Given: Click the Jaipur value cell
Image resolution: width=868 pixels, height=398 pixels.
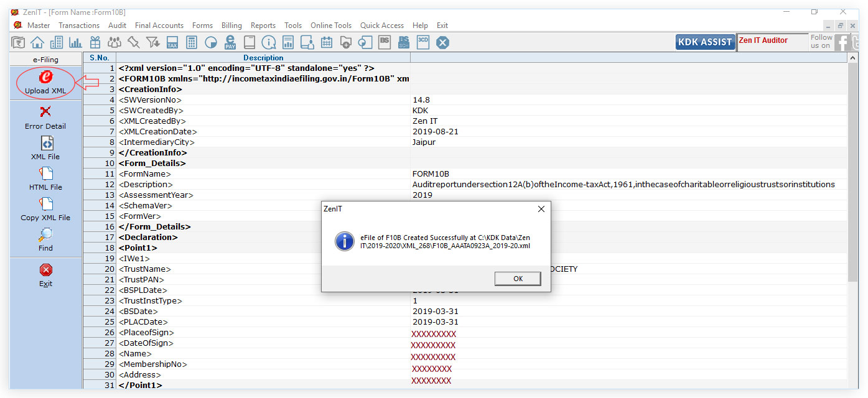Looking at the screenshot, I should pos(629,142).
